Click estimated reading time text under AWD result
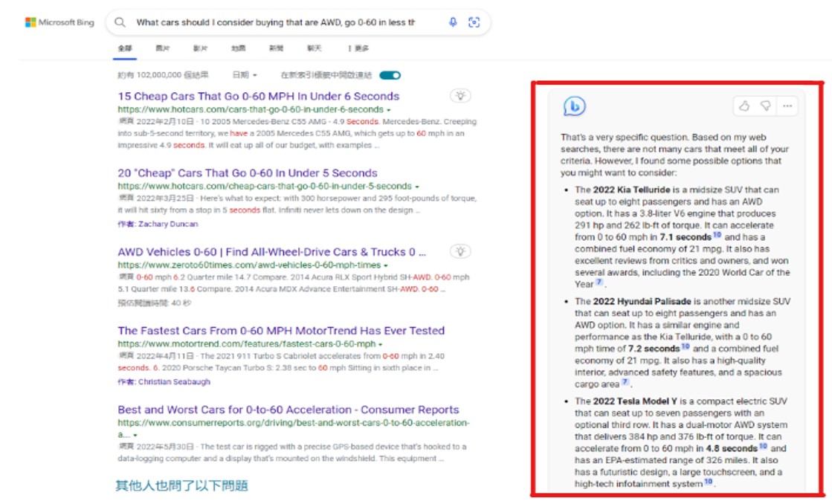Image resolution: width=832 pixels, height=504 pixels. (x=154, y=303)
